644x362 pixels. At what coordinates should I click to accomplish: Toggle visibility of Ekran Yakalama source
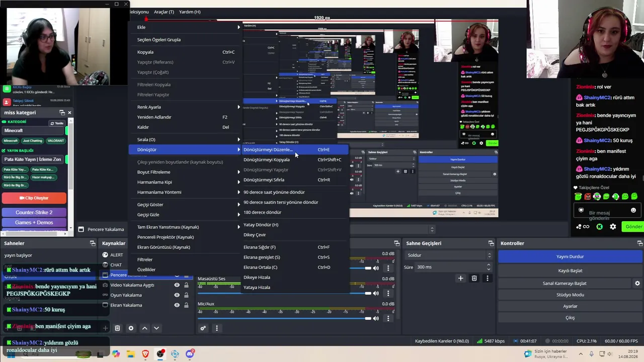(x=177, y=305)
